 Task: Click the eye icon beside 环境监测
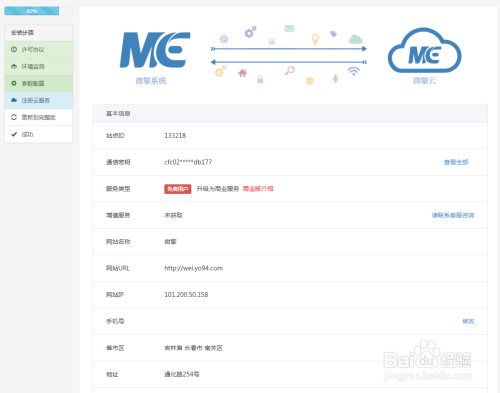coord(14,66)
